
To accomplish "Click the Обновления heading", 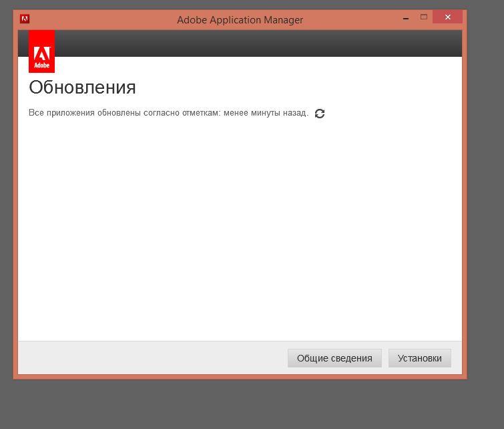I will tap(82, 88).
